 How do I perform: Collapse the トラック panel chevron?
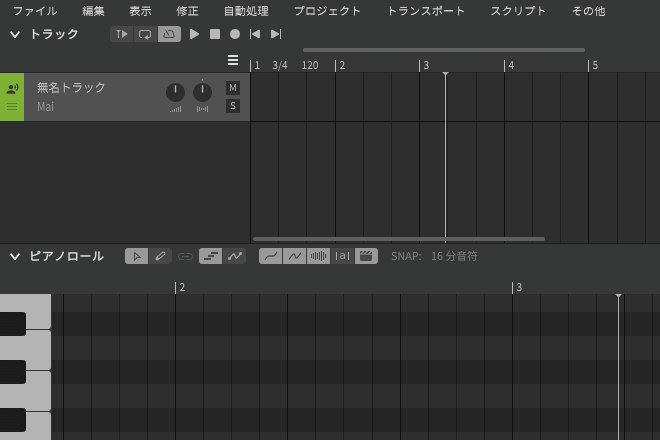point(15,35)
